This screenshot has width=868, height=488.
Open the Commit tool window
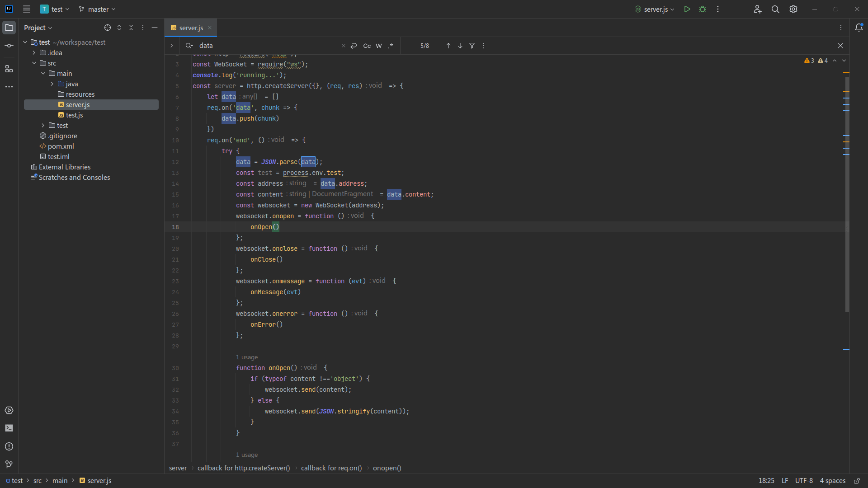click(9, 45)
